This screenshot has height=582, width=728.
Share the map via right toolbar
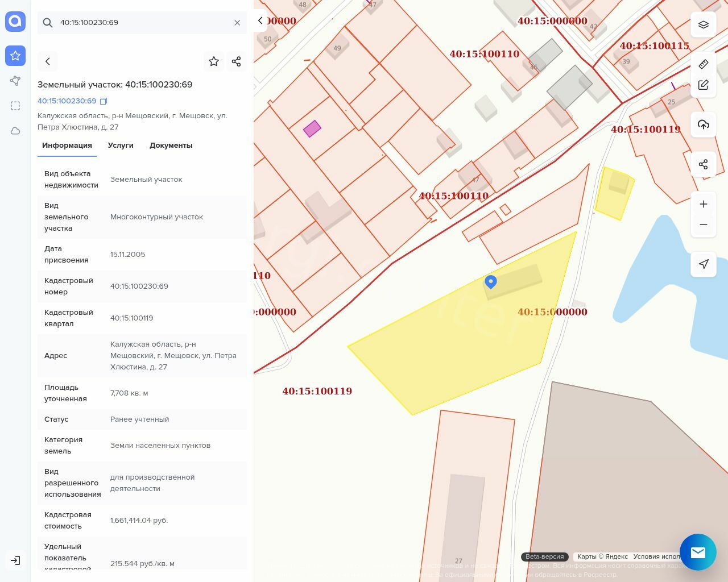703,165
